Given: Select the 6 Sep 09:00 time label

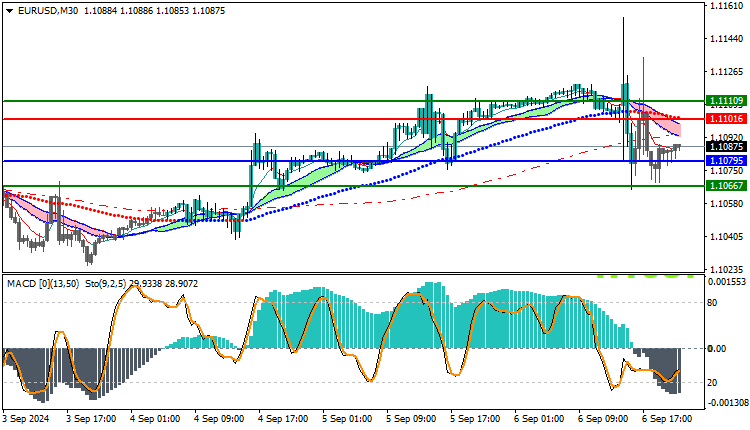Looking at the screenshot, I should [x=604, y=419].
